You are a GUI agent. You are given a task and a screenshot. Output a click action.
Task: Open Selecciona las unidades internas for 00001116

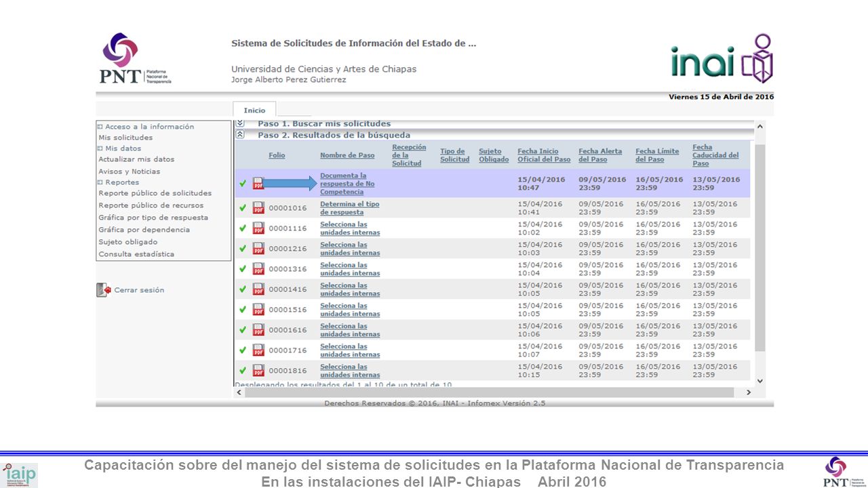[x=350, y=228]
